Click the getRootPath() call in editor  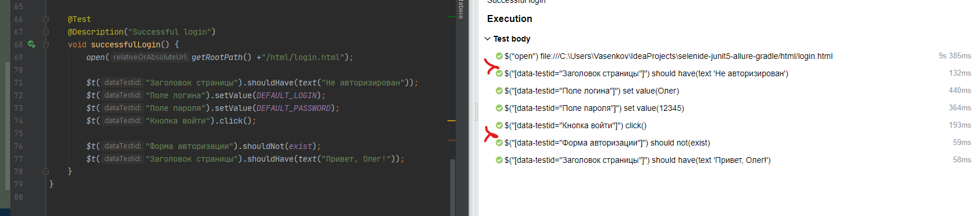click(x=222, y=57)
